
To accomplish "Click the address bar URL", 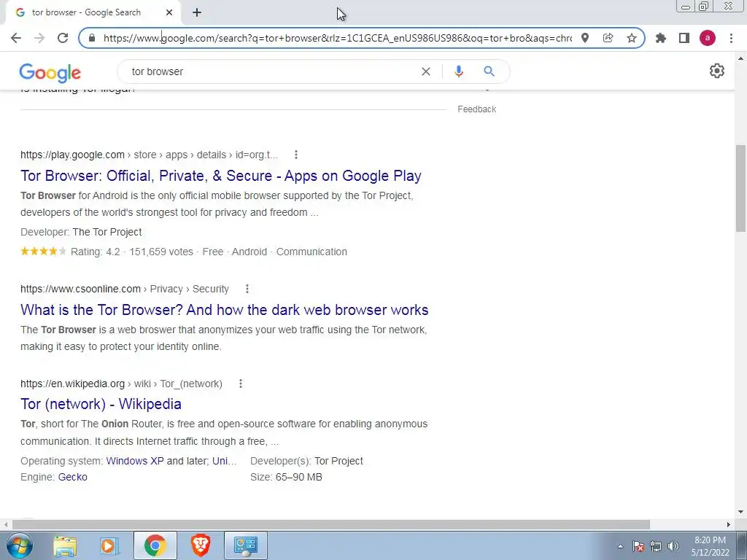I will pyautogui.click(x=337, y=38).
